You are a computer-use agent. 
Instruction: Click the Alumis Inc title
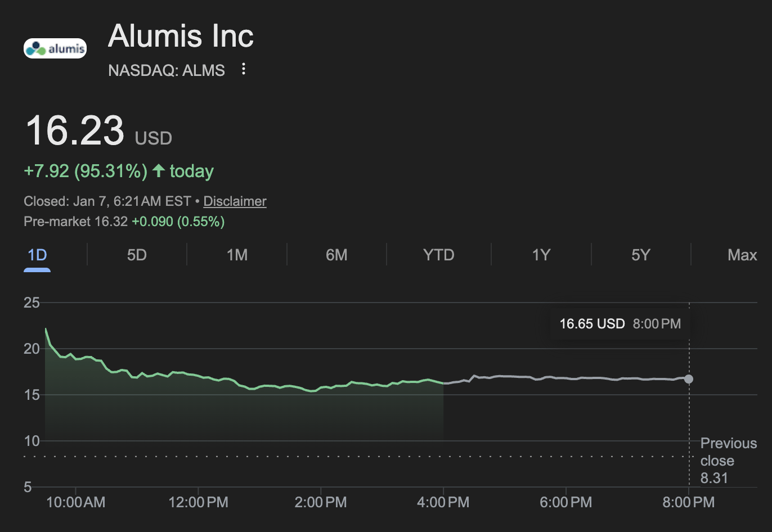[181, 37]
